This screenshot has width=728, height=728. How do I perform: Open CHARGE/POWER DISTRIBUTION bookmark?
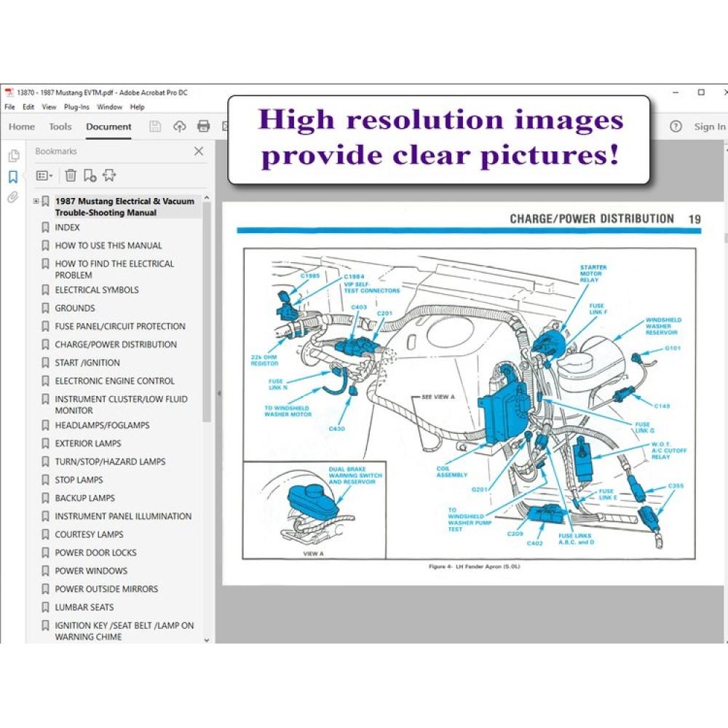[x=116, y=344]
